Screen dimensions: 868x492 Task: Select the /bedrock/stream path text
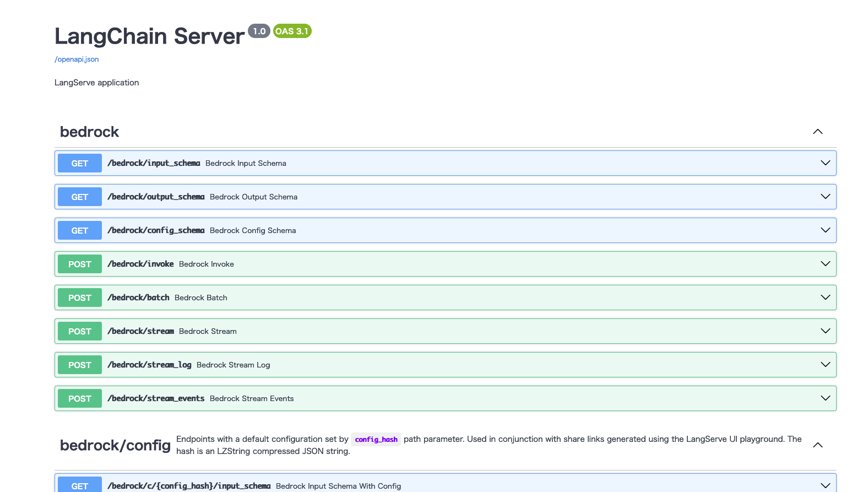point(140,331)
